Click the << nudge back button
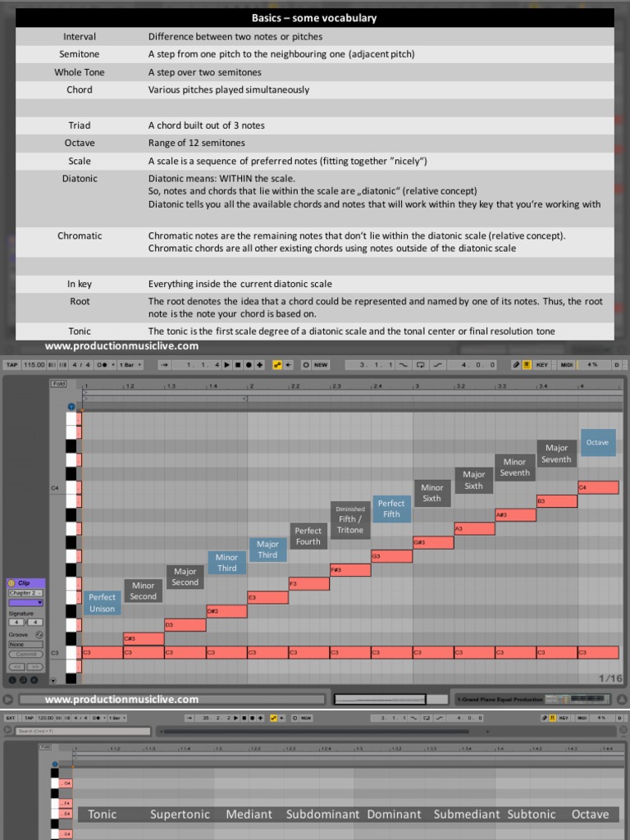This screenshot has width=630, height=840. pos(16,667)
